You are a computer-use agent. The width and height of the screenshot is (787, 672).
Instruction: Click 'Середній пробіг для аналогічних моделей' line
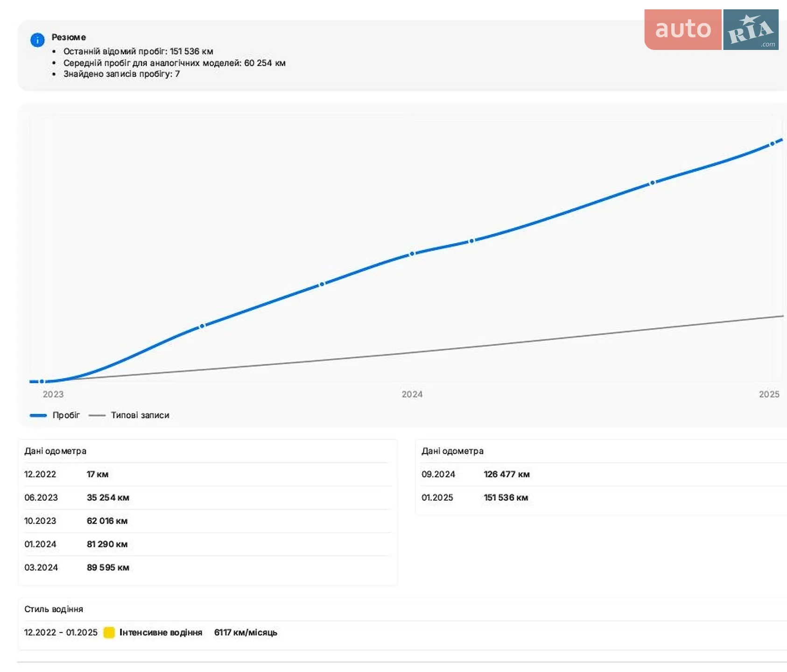[x=175, y=63]
